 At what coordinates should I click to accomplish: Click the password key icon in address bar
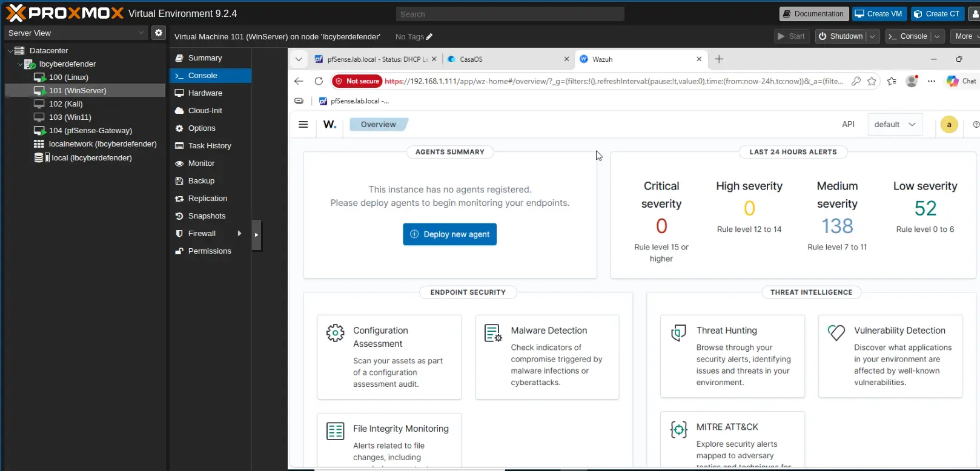click(856, 81)
